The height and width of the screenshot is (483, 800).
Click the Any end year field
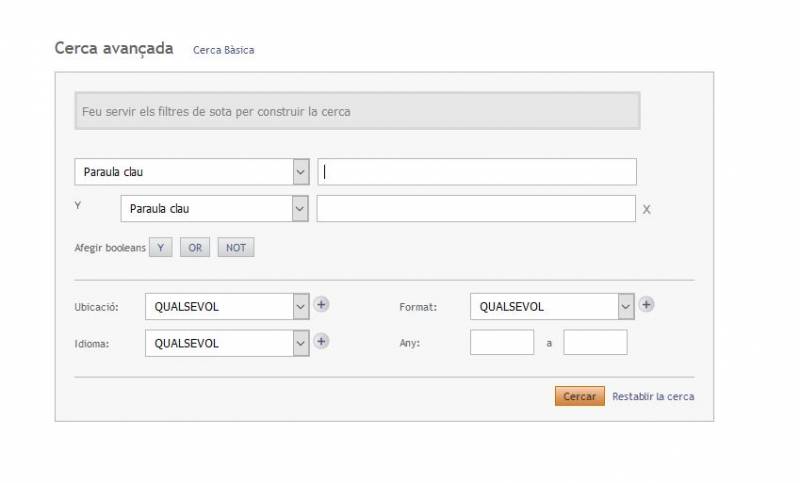595,342
